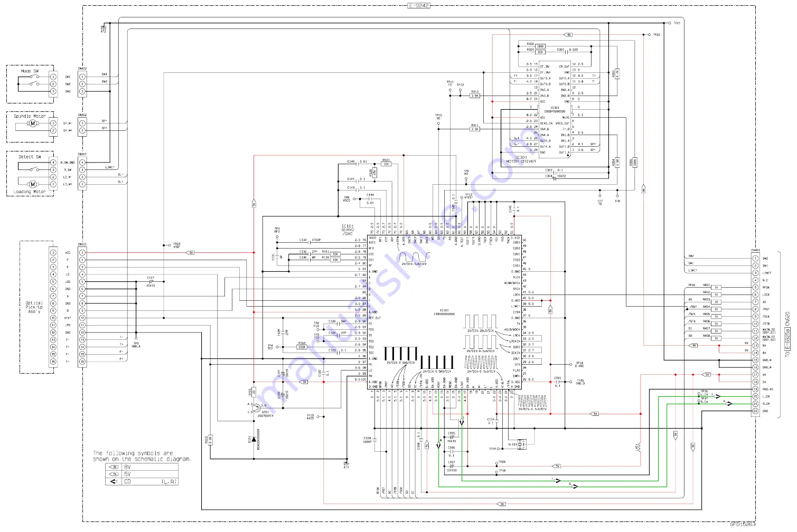Click pin 22 circle of CN401
797x532 pixels.
click(755, 411)
